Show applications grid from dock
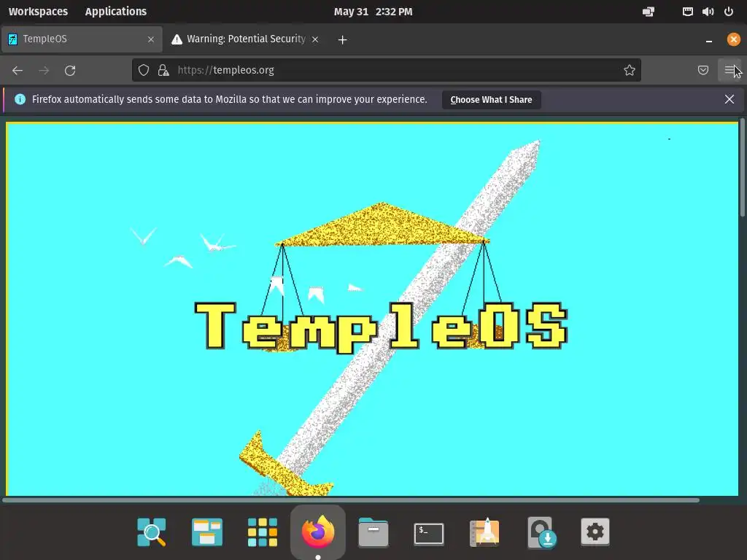Image resolution: width=747 pixels, height=560 pixels. click(x=263, y=532)
